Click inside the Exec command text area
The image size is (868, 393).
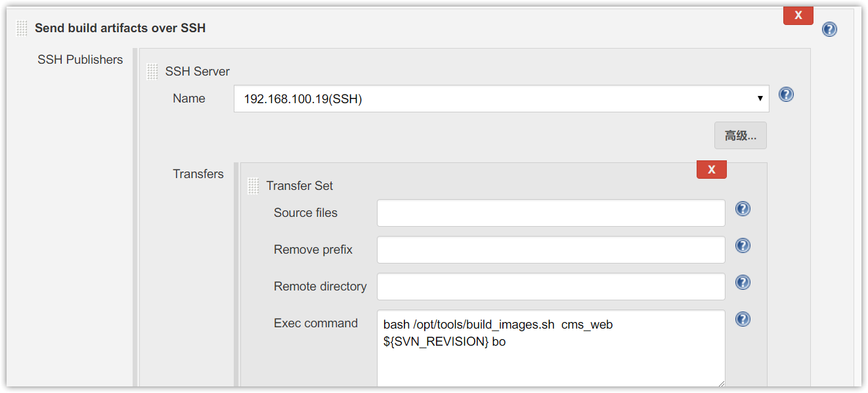[551, 349]
